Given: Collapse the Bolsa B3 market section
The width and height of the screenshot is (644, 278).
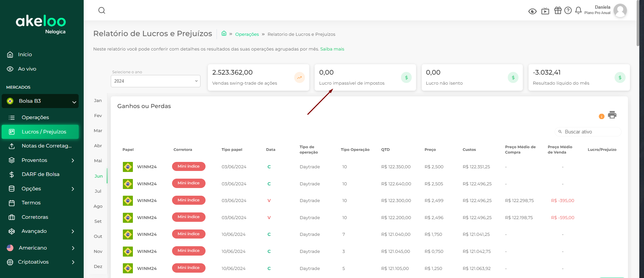Looking at the screenshot, I should (74, 102).
